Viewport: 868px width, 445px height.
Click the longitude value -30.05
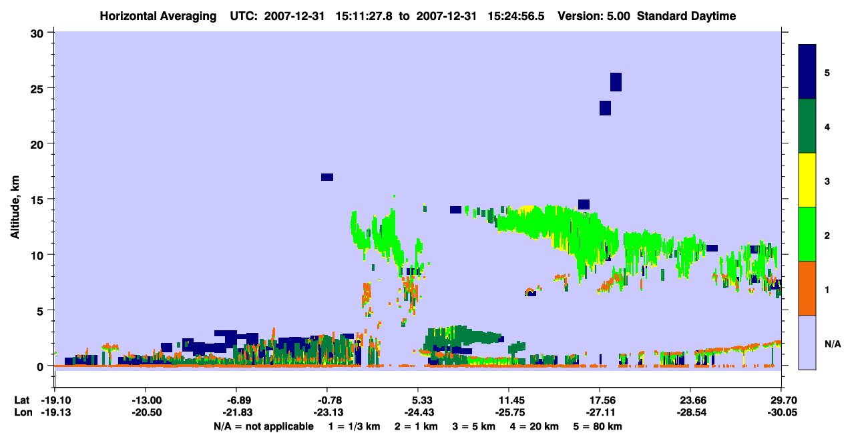[x=781, y=412]
